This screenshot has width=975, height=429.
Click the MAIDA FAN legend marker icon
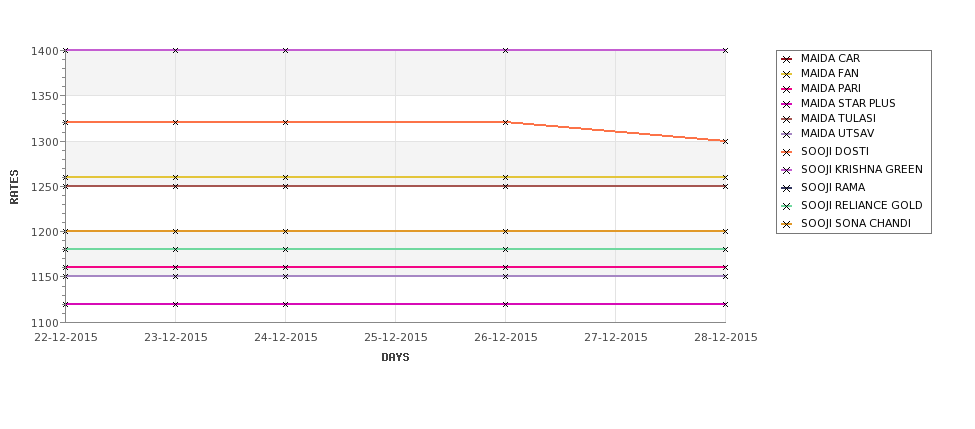tap(786, 74)
